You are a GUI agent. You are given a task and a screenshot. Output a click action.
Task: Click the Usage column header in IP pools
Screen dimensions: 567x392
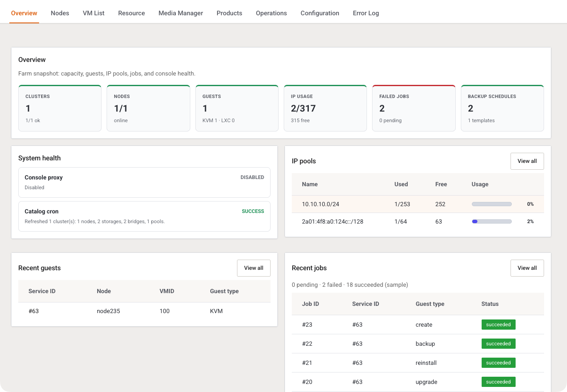click(480, 184)
